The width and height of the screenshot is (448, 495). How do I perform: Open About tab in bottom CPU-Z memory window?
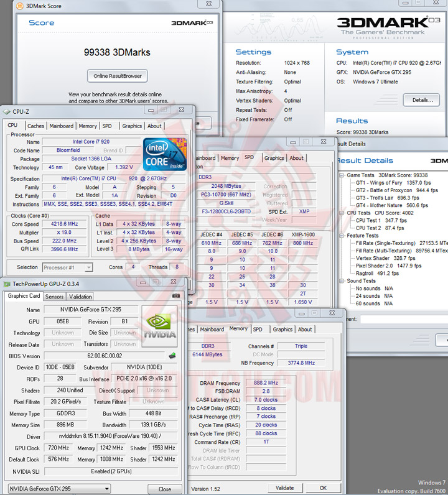point(305,329)
